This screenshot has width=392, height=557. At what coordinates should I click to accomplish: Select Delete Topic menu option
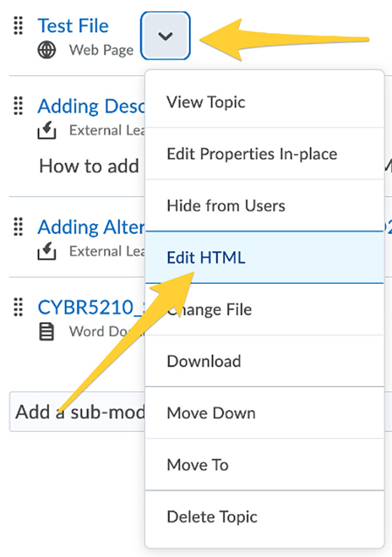pos(212,516)
